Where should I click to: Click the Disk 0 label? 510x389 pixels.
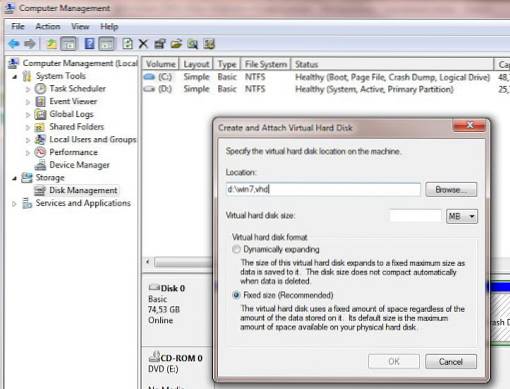point(173,288)
